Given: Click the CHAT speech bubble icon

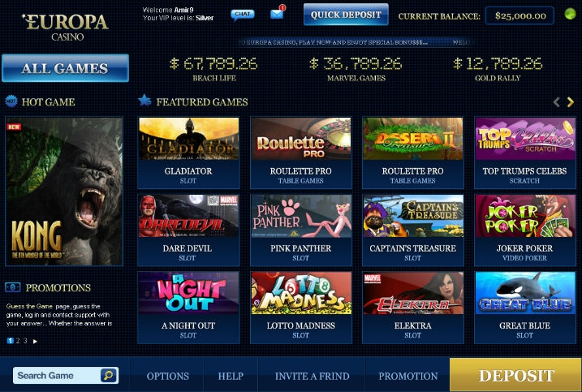Looking at the screenshot, I should click(243, 15).
